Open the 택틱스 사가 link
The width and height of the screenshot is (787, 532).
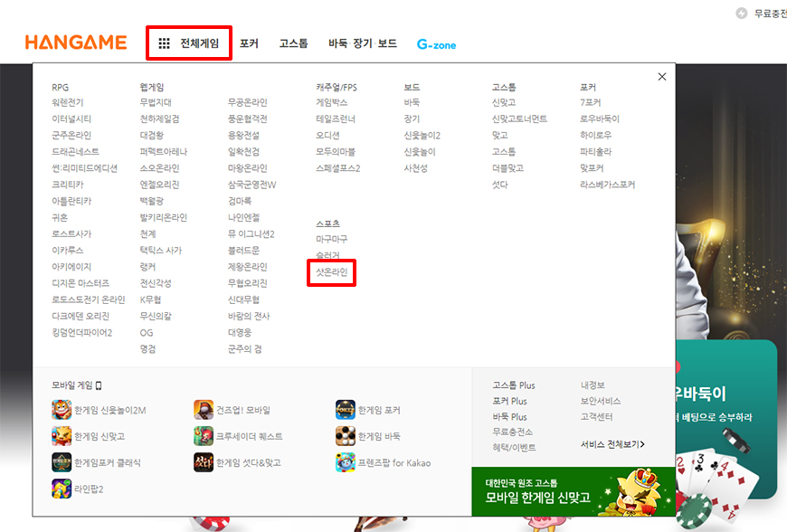[x=161, y=251]
